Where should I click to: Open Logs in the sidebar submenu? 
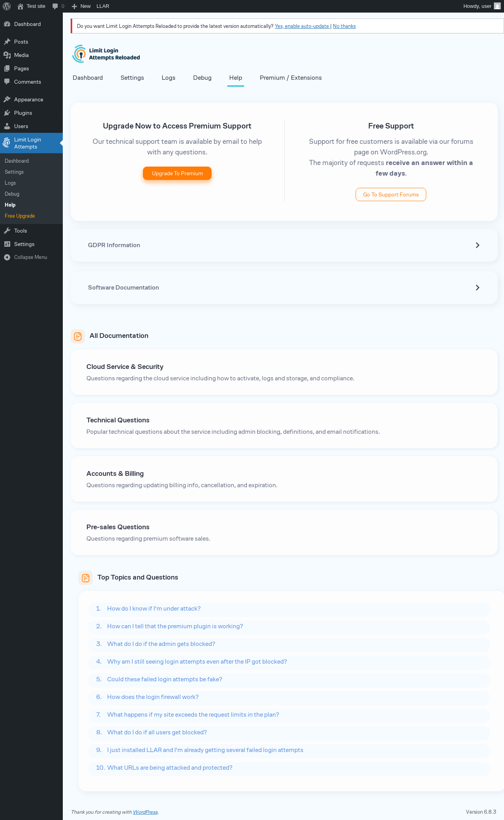(x=10, y=183)
